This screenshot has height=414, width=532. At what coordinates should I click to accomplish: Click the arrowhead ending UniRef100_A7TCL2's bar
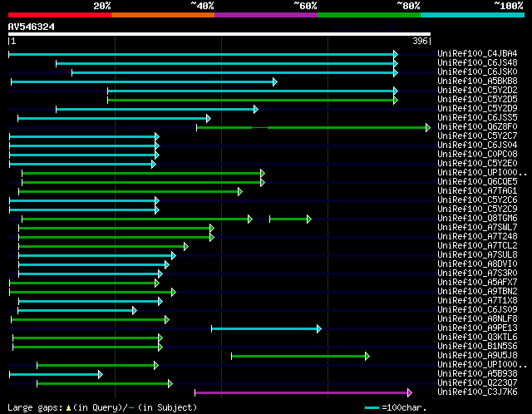click(185, 246)
